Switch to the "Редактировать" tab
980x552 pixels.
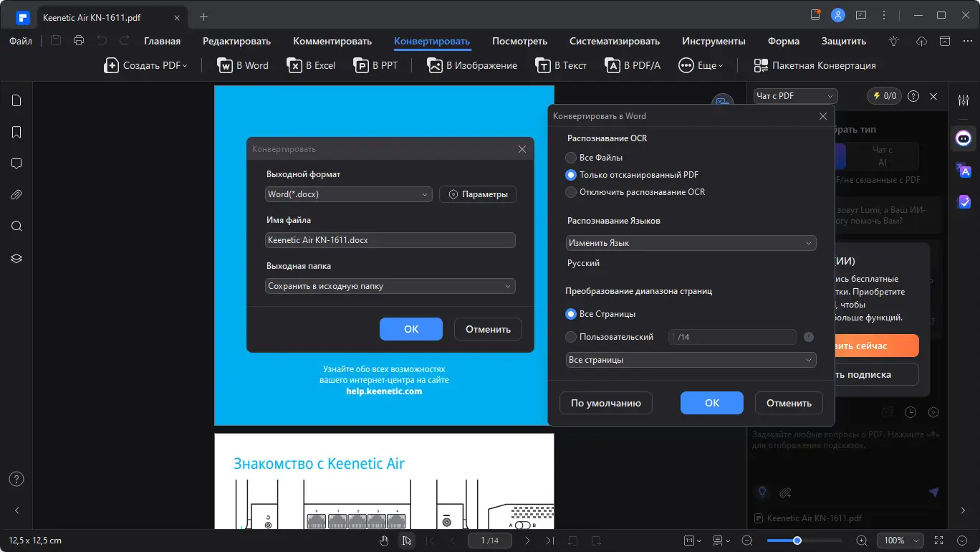point(236,41)
